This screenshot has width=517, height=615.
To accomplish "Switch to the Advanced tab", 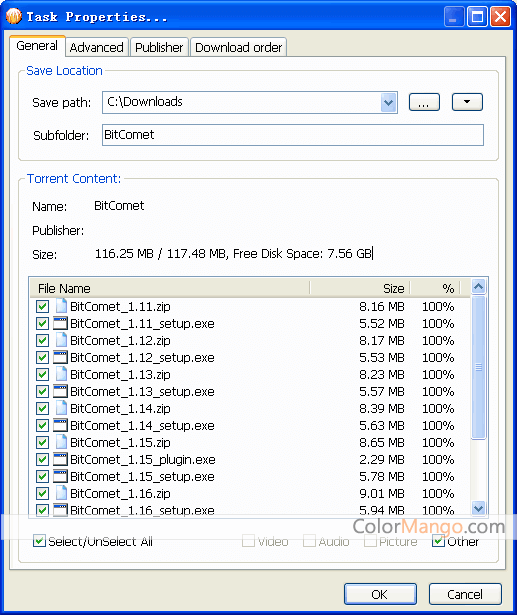I will tap(96, 47).
